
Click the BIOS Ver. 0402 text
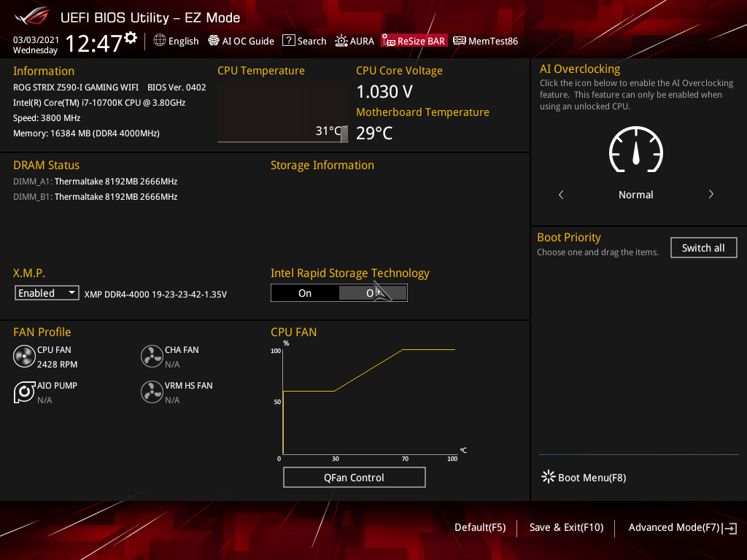pyautogui.click(x=177, y=87)
